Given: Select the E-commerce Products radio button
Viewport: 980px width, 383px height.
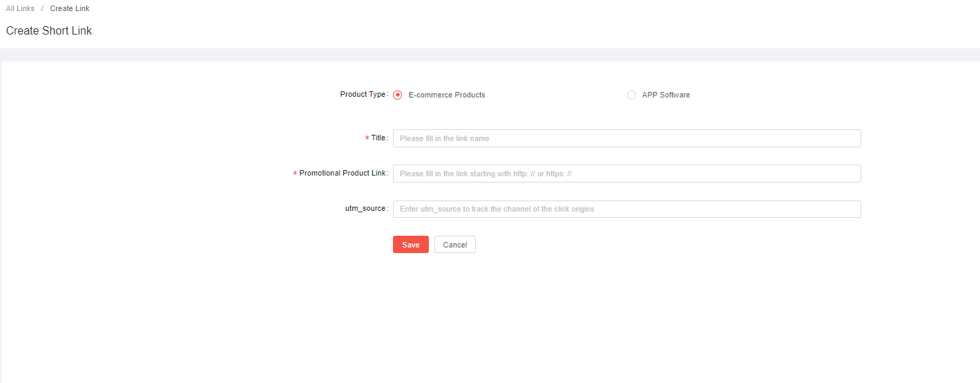Looking at the screenshot, I should pyautogui.click(x=398, y=95).
